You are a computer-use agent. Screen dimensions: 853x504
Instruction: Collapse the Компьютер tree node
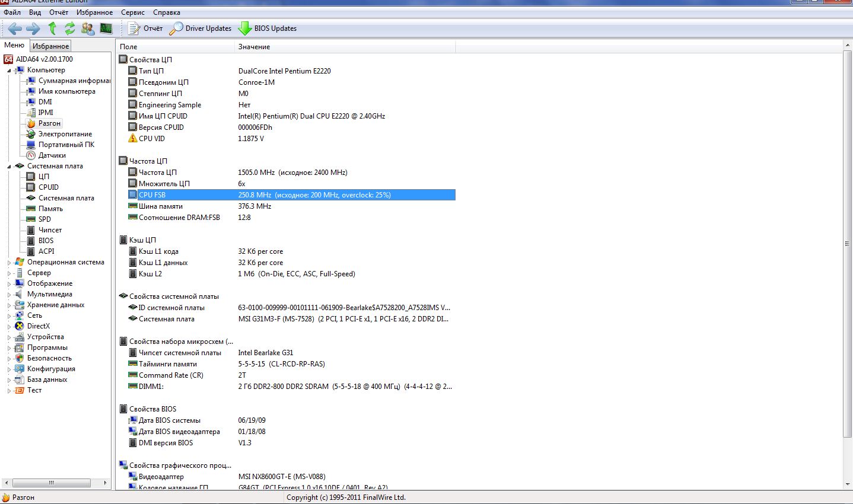(9, 71)
